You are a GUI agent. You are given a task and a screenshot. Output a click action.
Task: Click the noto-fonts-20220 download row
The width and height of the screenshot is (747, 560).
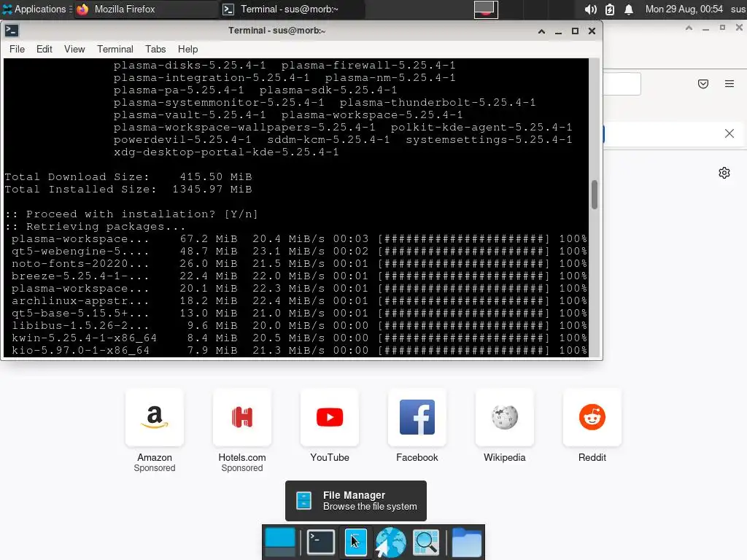tap(299, 264)
